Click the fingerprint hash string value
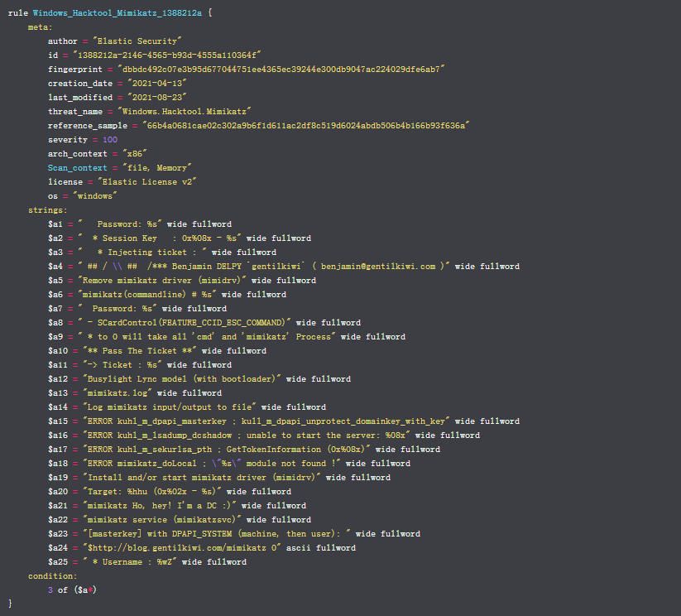This screenshot has width=681, height=616. tap(282, 69)
